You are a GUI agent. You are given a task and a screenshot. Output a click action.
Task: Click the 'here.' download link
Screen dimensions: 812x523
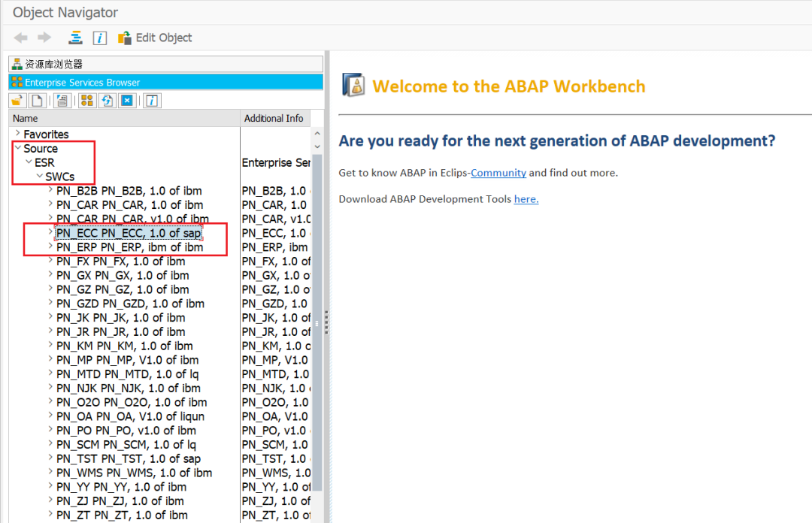pyautogui.click(x=526, y=199)
